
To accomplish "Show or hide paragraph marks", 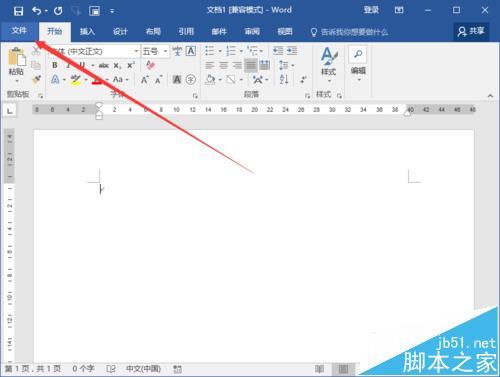I will 303,79.
